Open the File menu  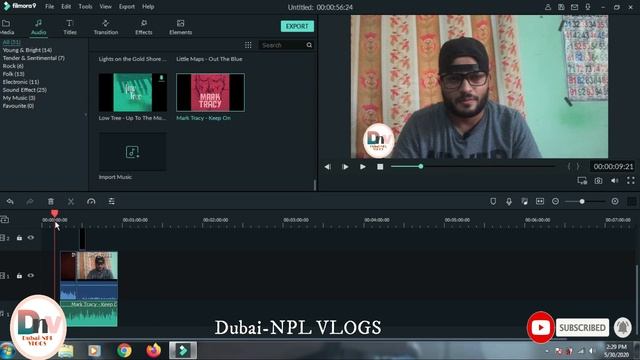(49, 7)
